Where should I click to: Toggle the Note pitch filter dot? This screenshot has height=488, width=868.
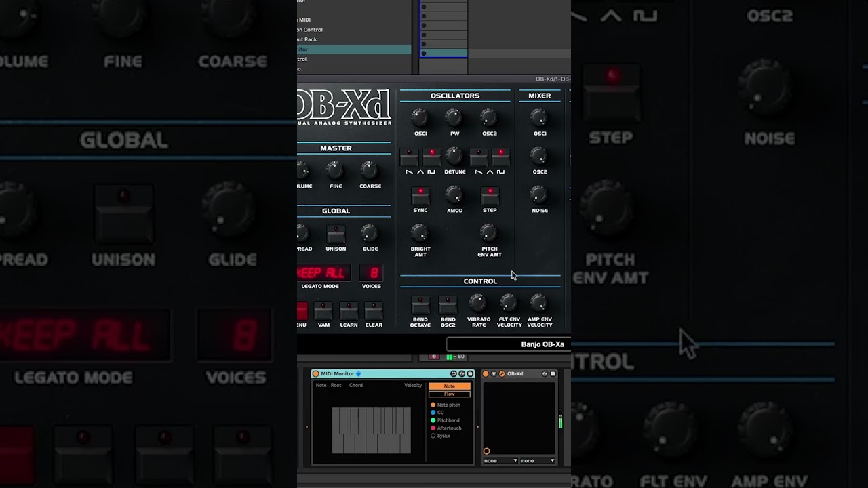coord(433,405)
